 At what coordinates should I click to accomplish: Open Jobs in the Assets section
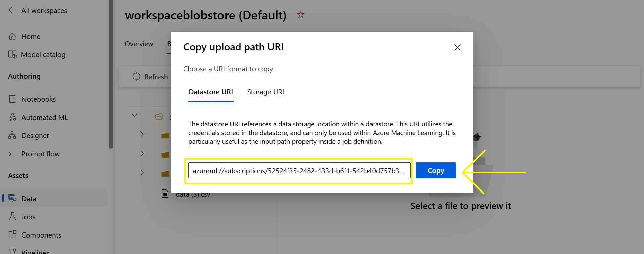[x=28, y=217]
